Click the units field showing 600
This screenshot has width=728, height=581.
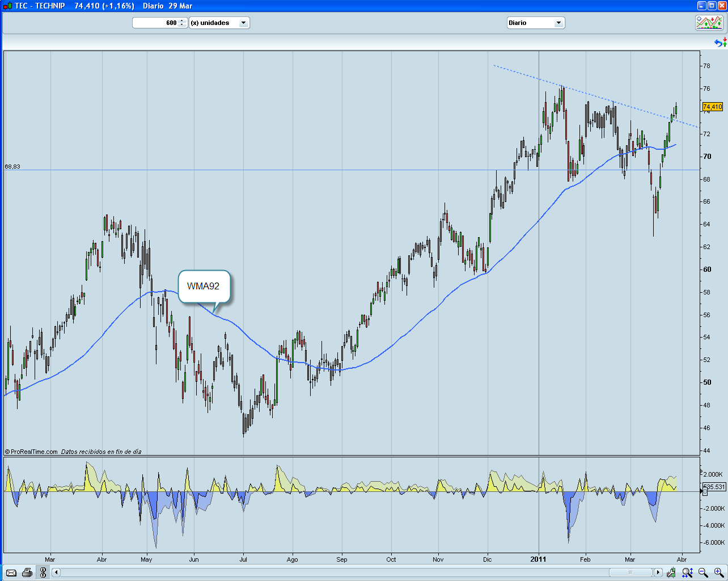[156, 23]
